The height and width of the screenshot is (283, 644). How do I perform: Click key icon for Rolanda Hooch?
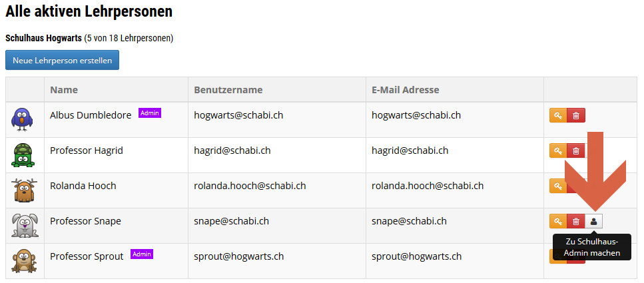557,186
